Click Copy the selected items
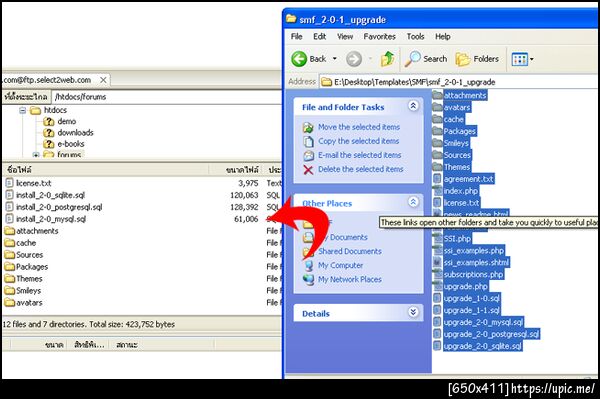The image size is (600, 399). (359, 141)
